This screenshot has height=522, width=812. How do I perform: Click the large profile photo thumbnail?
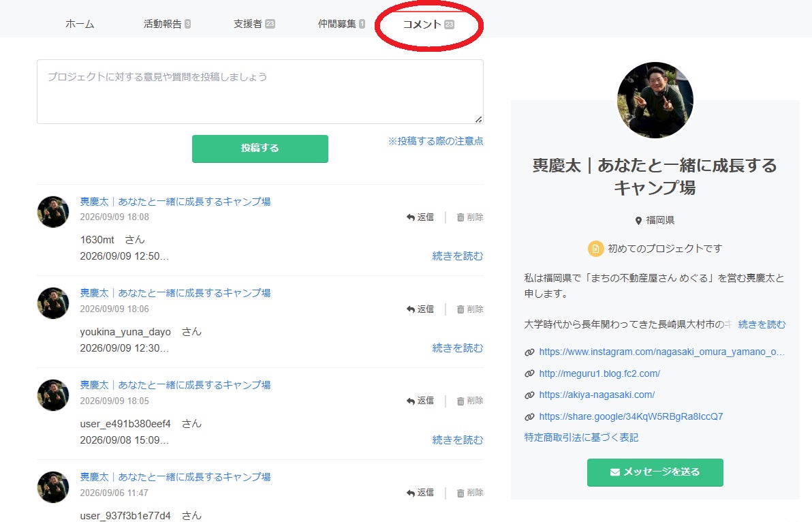click(x=655, y=100)
